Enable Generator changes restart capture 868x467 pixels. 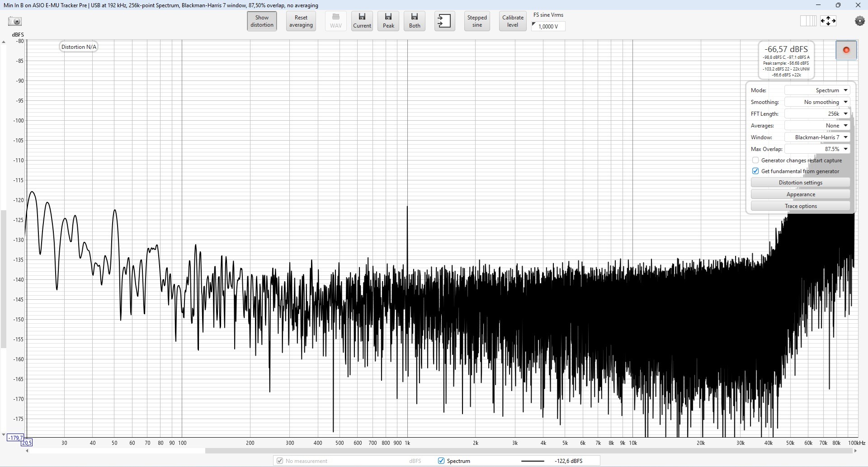pos(755,160)
